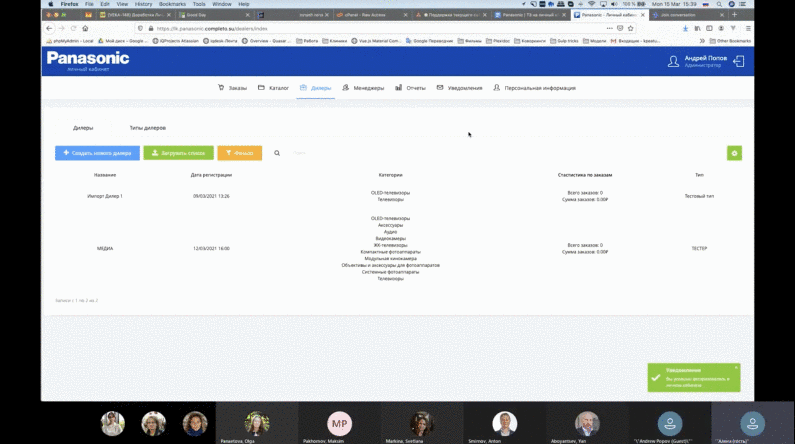Click participant Smirnov, Anton thumbnail
The height and width of the screenshot is (444, 795).
504,424
